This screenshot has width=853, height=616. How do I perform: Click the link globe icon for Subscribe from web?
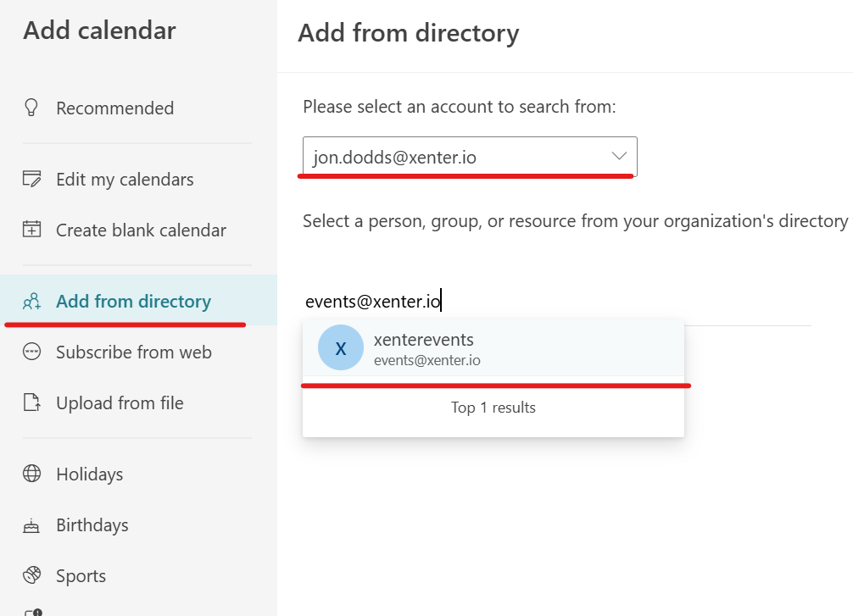pos(31,352)
